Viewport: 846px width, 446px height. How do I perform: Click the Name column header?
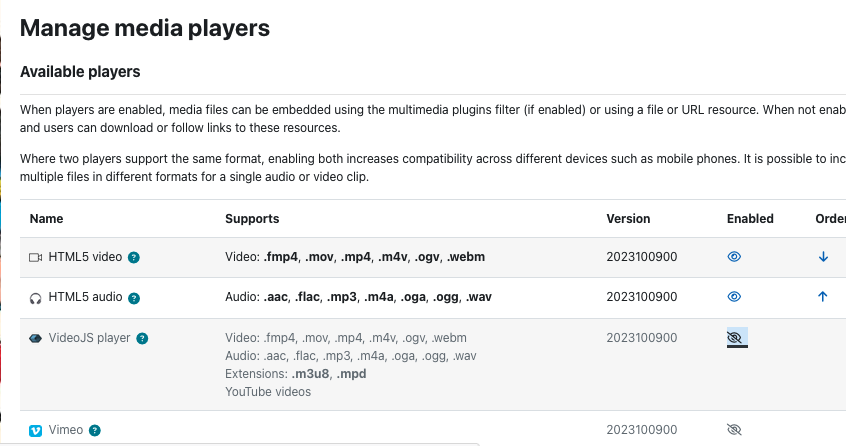pos(46,218)
